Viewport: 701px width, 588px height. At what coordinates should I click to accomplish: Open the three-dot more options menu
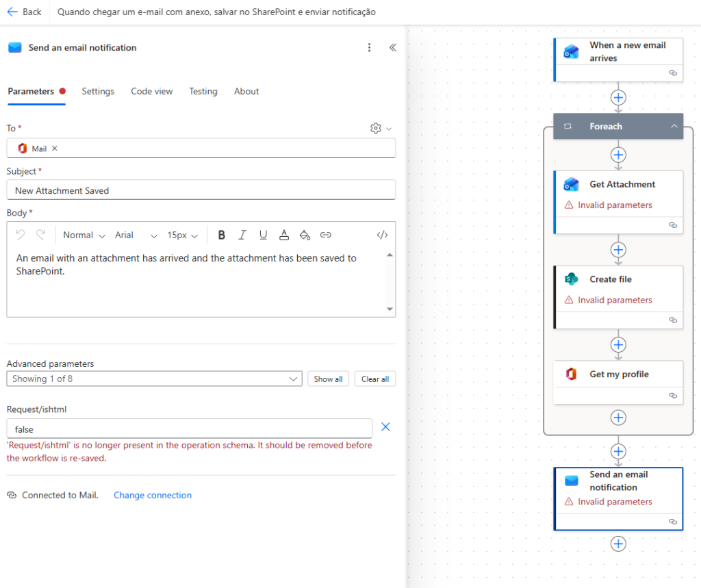[x=370, y=47]
